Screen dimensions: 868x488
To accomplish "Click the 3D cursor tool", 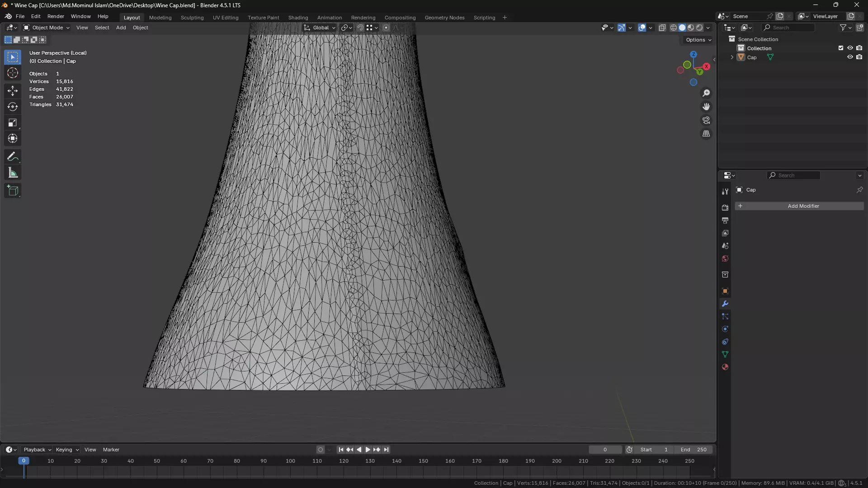I will [x=13, y=73].
